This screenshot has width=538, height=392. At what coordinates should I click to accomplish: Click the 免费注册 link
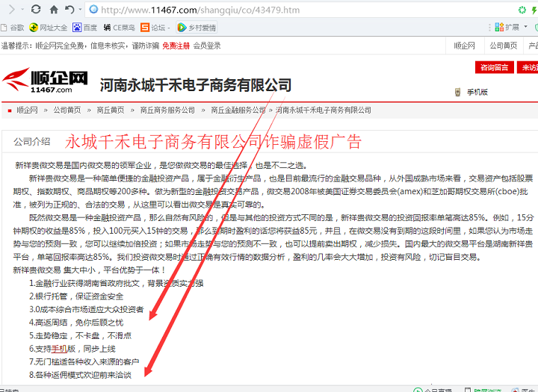(x=176, y=46)
